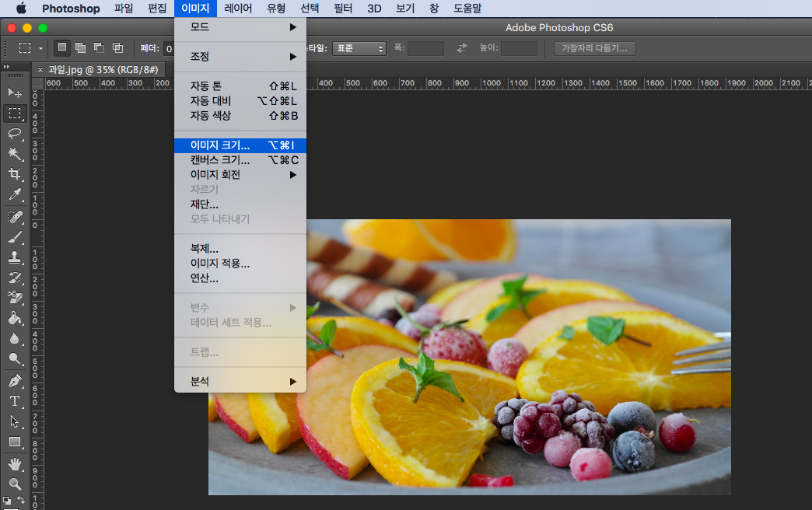The width and height of the screenshot is (812, 510).
Task: Expand the 조정 submenu
Action: 240,57
